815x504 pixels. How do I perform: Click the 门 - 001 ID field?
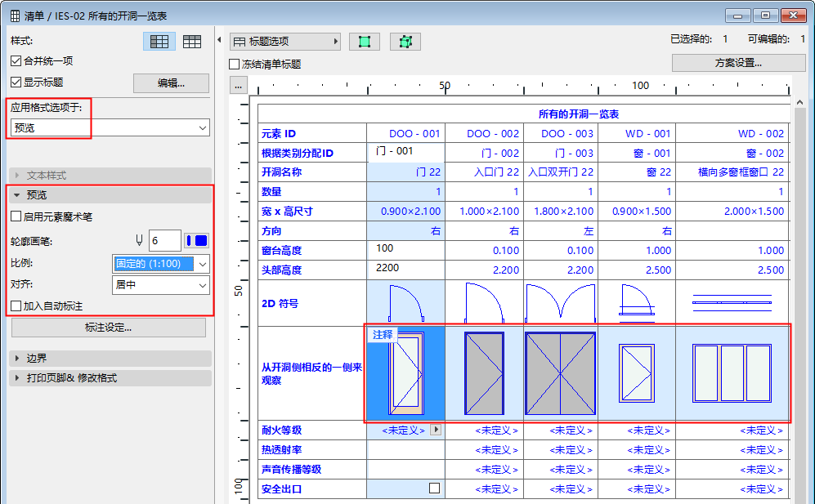click(405, 151)
